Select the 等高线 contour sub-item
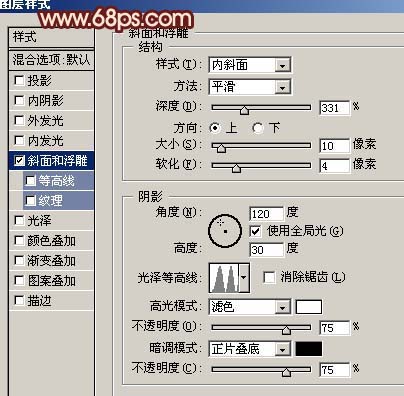404x396 pixels. click(x=58, y=181)
